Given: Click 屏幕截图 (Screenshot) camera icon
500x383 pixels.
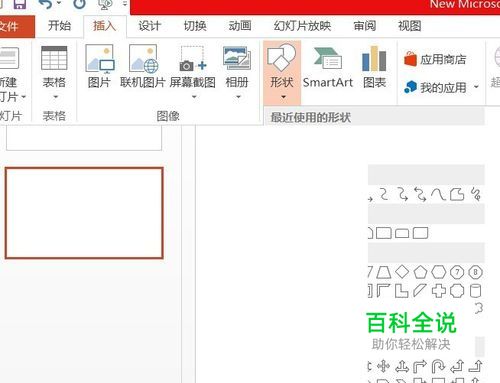Looking at the screenshot, I should click(193, 59).
